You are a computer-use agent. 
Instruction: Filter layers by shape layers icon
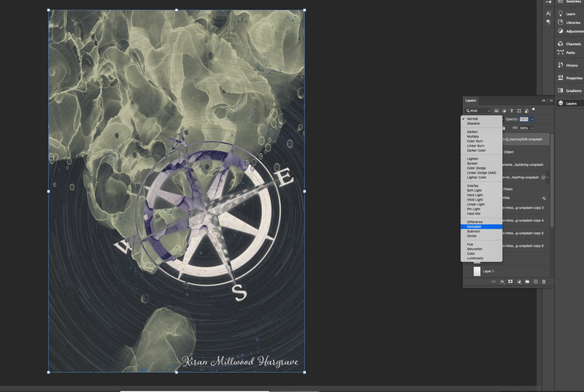pyautogui.click(x=519, y=110)
